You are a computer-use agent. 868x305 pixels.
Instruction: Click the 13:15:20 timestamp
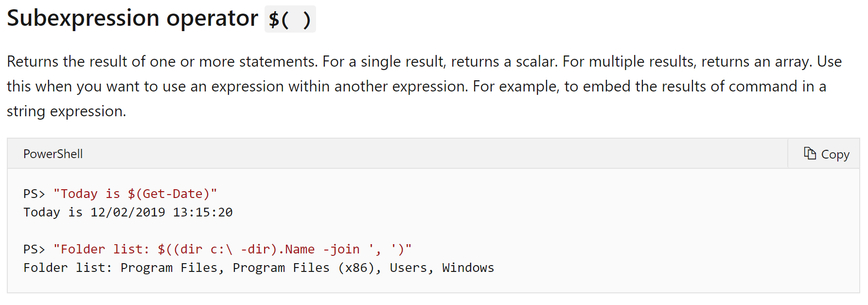pos(203,212)
